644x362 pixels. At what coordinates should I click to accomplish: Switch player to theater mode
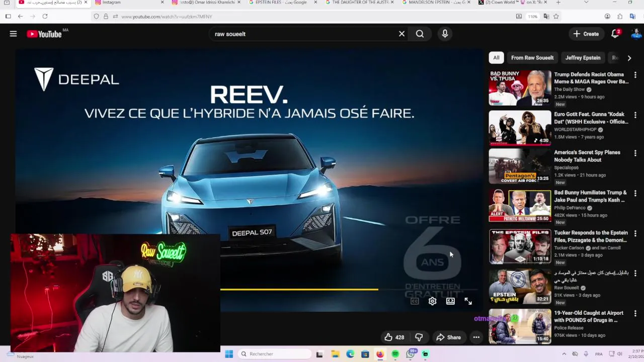coord(450,301)
